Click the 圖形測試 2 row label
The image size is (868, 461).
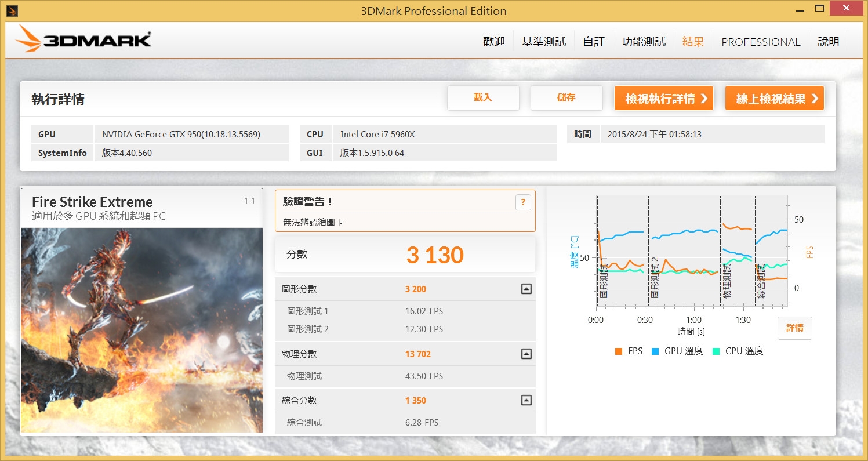(307, 329)
